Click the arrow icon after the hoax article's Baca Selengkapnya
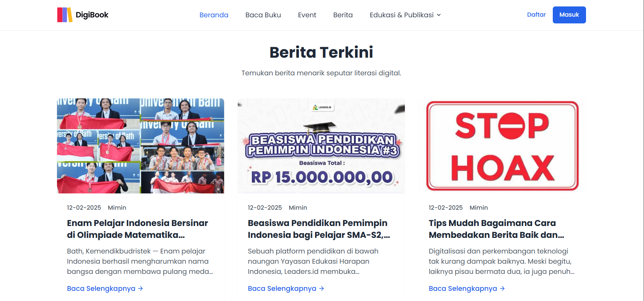644x301 pixels. 502,288
